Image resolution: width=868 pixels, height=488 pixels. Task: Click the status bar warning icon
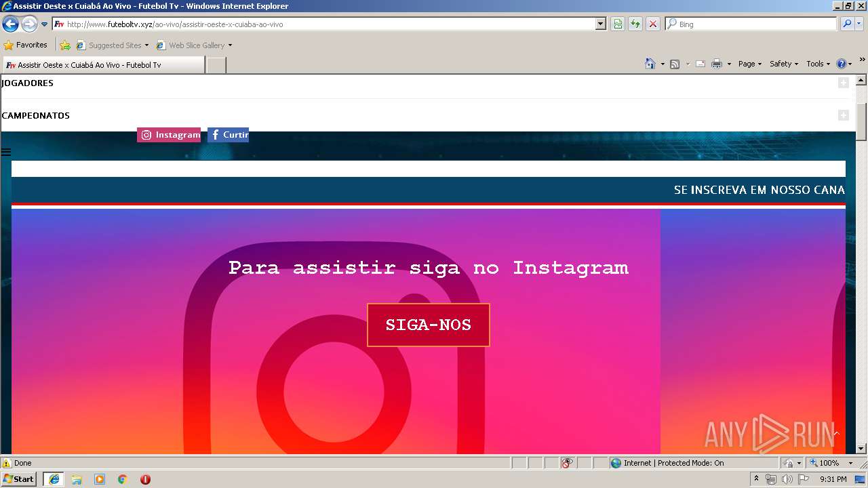pyautogui.click(x=7, y=463)
